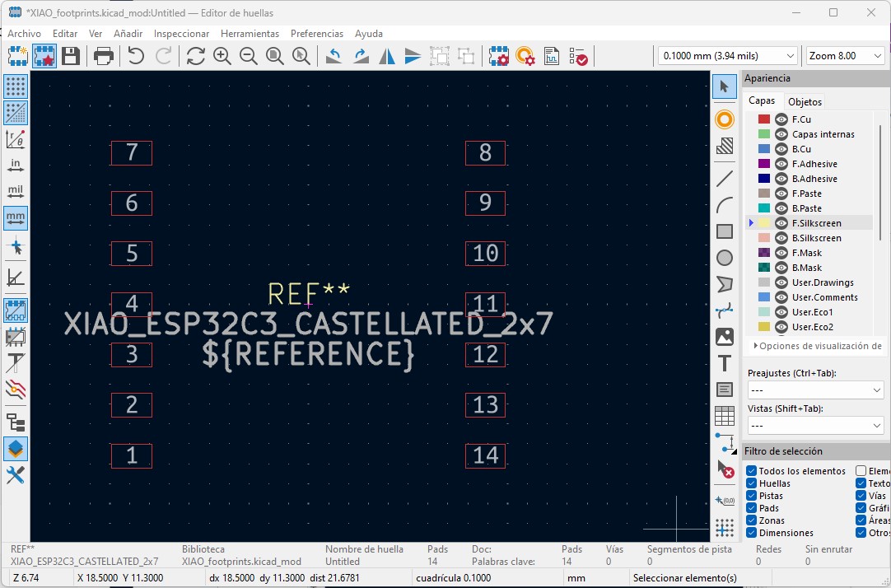
Task: Click Footprint properties icon
Action: 498,56
